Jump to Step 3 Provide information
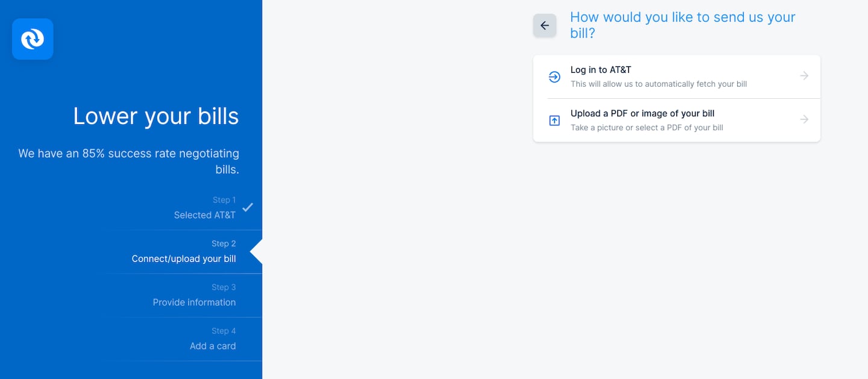Viewport: 868px width, 379px height. click(x=194, y=302)
